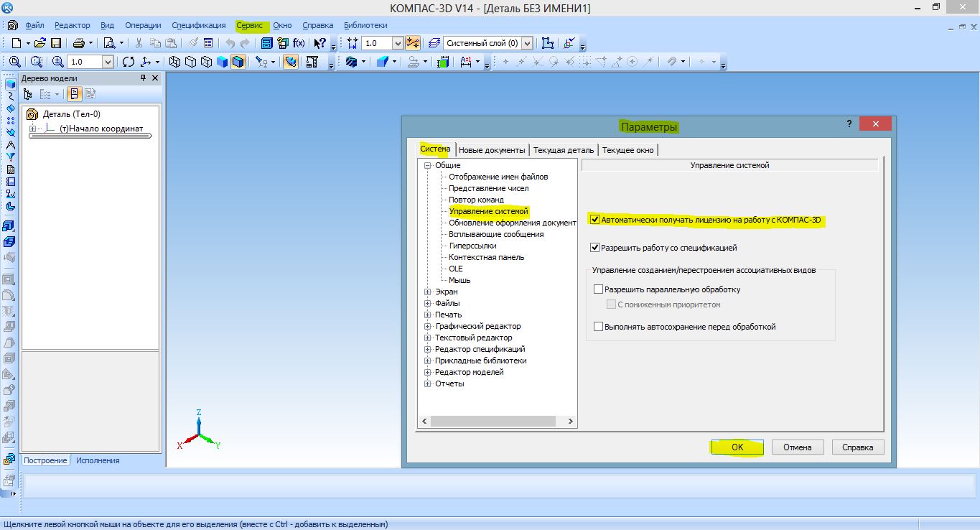Click the help question mark in Параметры dialog

coord(849,124)
